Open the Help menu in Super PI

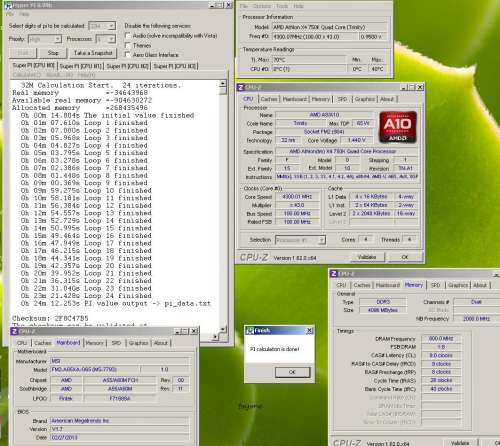(24, 14)
